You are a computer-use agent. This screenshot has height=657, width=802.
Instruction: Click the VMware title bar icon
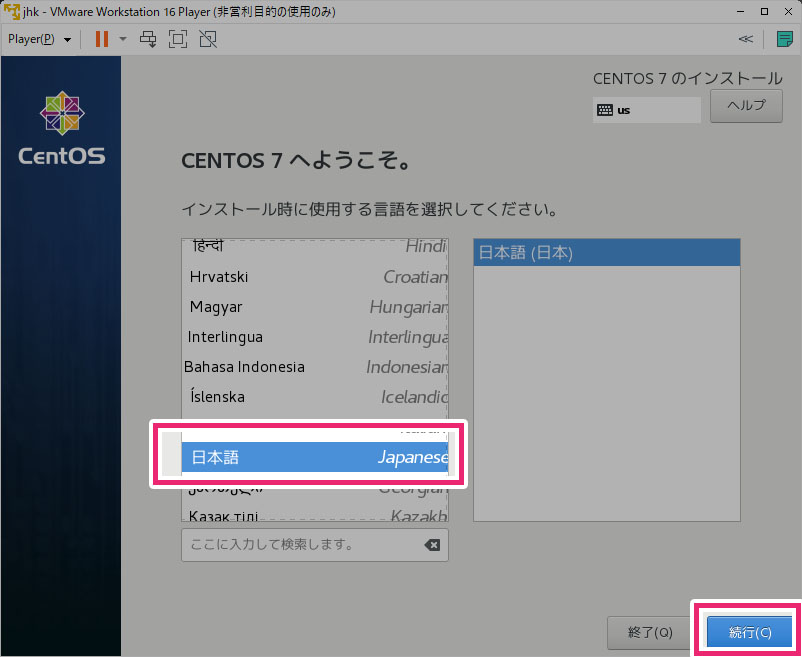(12, 11)
